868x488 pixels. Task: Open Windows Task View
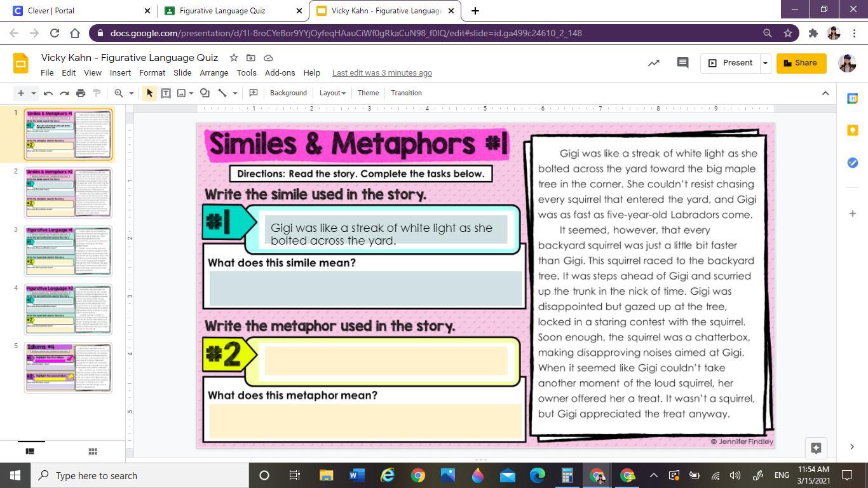[x=295, y=475]
